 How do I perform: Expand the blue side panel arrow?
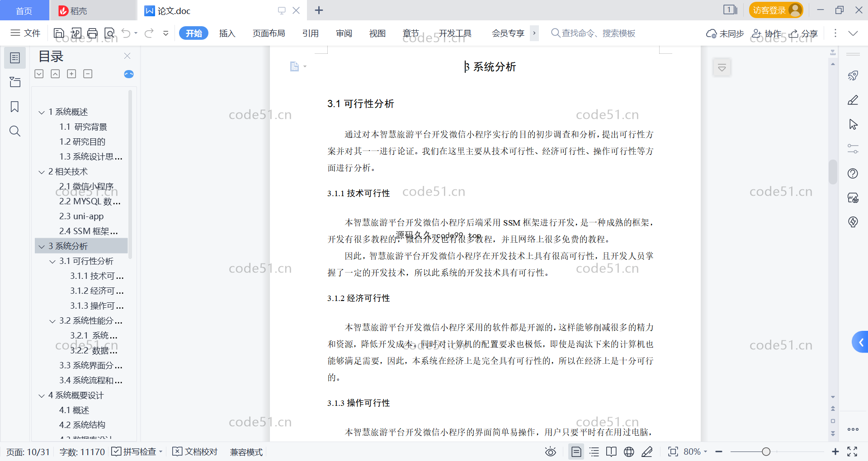point(860,342)
